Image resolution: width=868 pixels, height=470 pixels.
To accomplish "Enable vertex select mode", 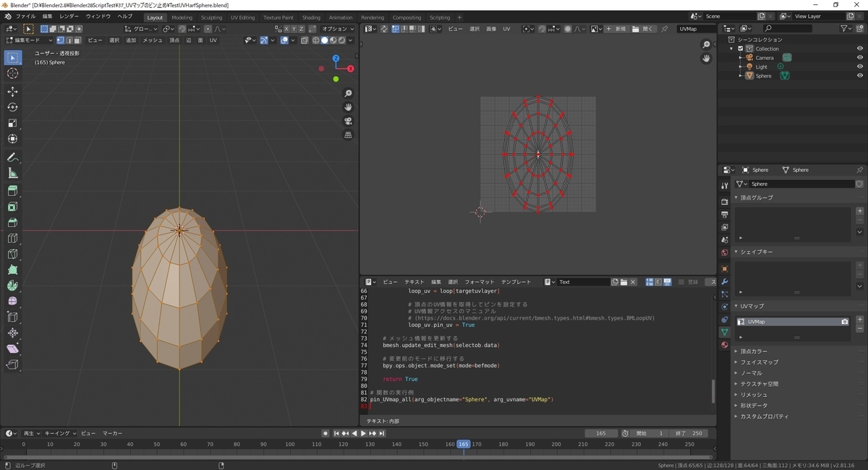I will (60, 40).
